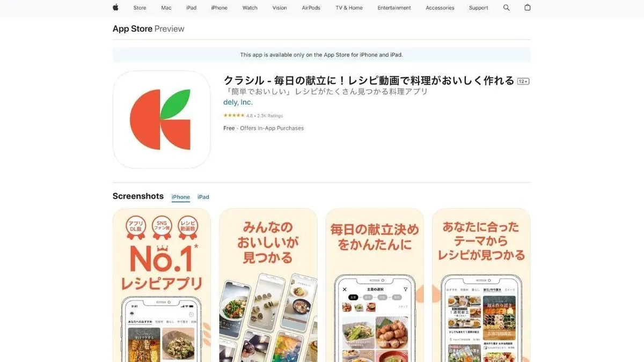This screenshot has height=362, width=644.
Task: Open the search magnifier icon
Action: 506,8
